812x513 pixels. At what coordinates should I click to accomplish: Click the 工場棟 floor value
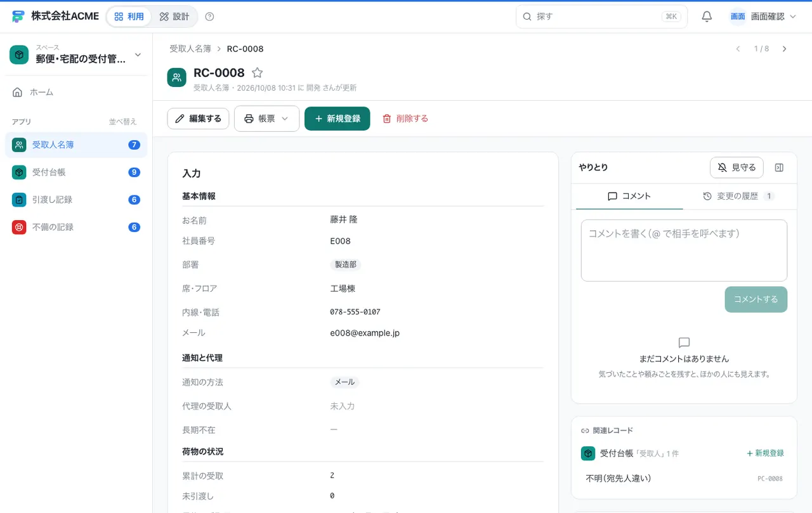pyautogui.click(x=343, y=289)
